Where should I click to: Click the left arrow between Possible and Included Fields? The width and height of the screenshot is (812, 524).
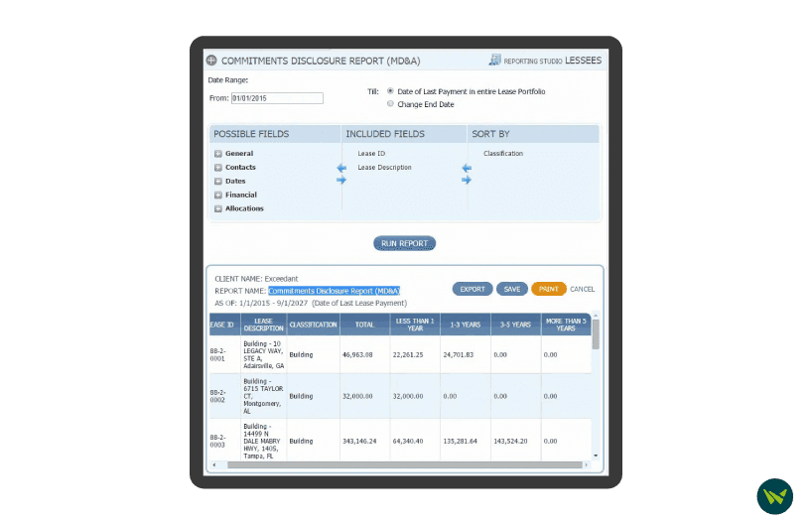341,169
